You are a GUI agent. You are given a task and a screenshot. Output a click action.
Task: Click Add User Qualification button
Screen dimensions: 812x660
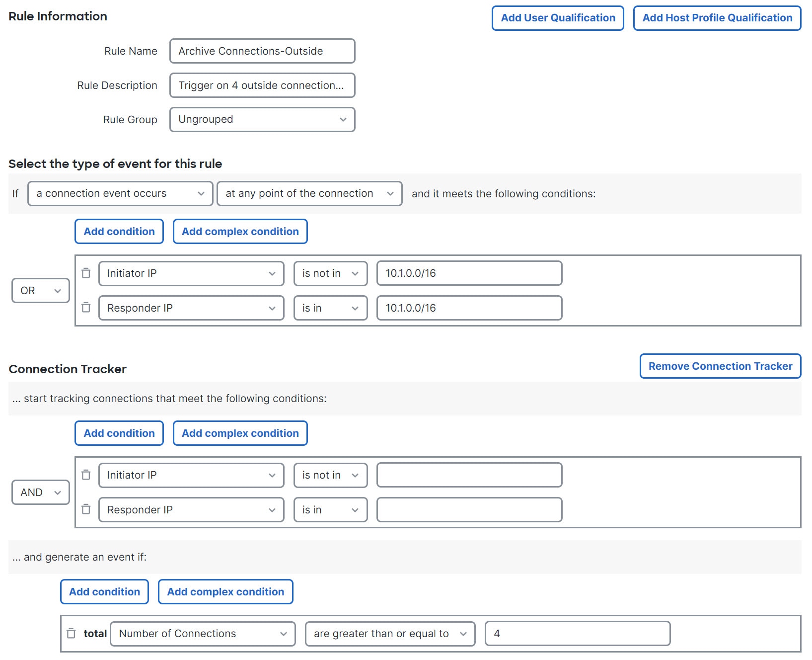pyautogui.click(x=558, y=18)
